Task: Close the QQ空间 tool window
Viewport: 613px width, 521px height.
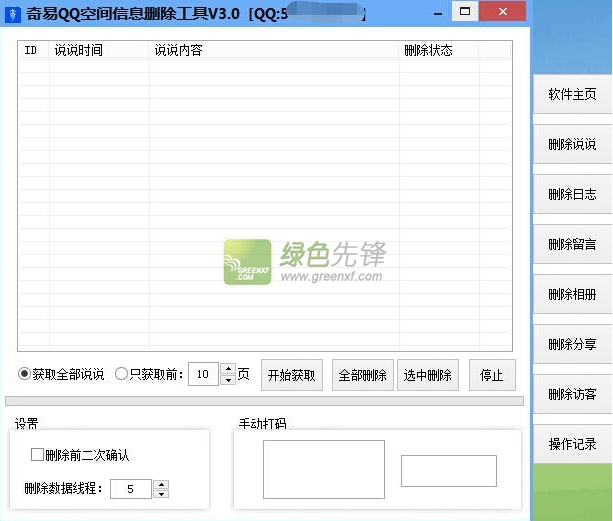Action: [x=503, y=11]
